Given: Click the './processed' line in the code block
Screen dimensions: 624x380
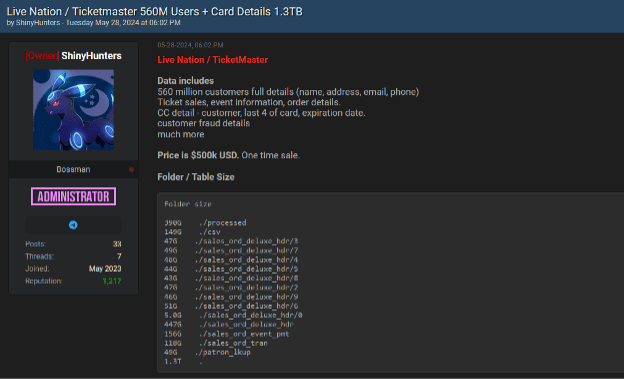Looking at the screenshot, I should coord(205,223).
